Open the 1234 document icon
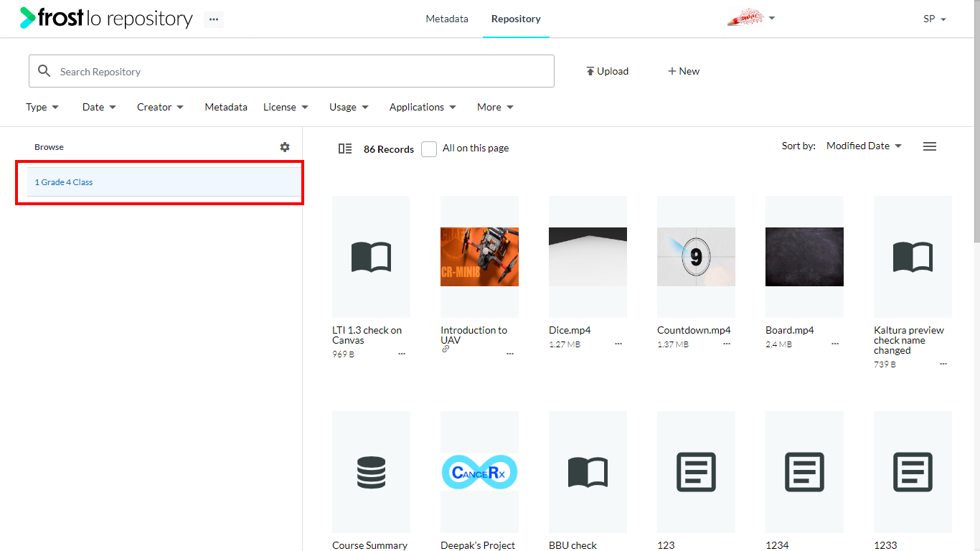Image resolution: width=980 pixels, height=551 pixels. 804,472
